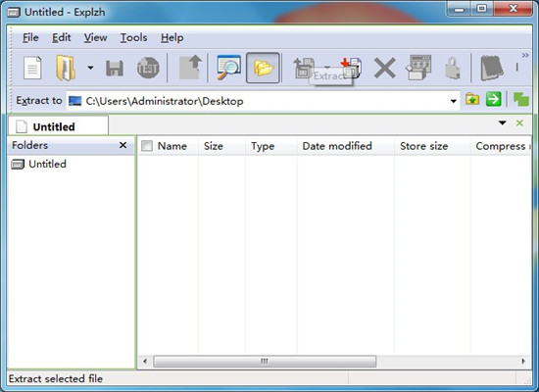Viewport: 539px width, 392px height.
Task: Click the Test archive icon
Action: point(148,68)
